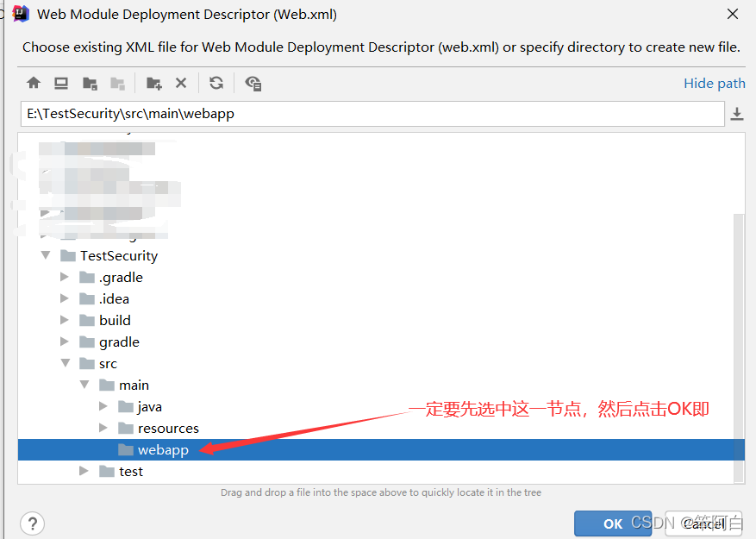Close the Web Module Deployment Descriptor dialog
Viewport: 756px width, 539px height.
[x=733, y=14]
